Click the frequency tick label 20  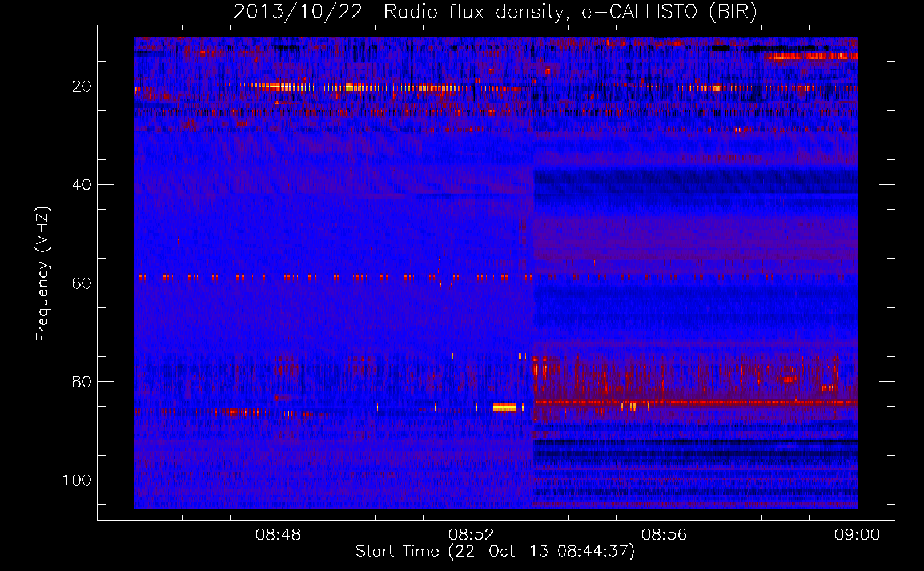[82, 86]
